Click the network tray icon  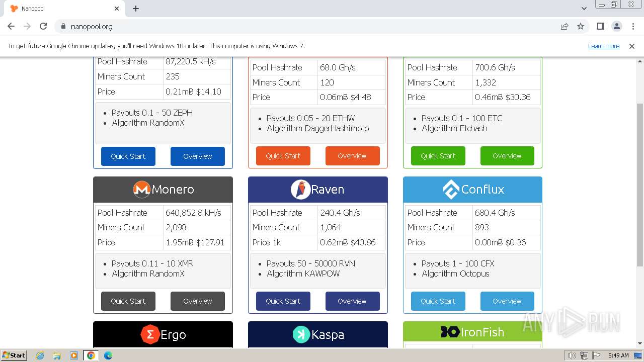[x=584, y=355]
